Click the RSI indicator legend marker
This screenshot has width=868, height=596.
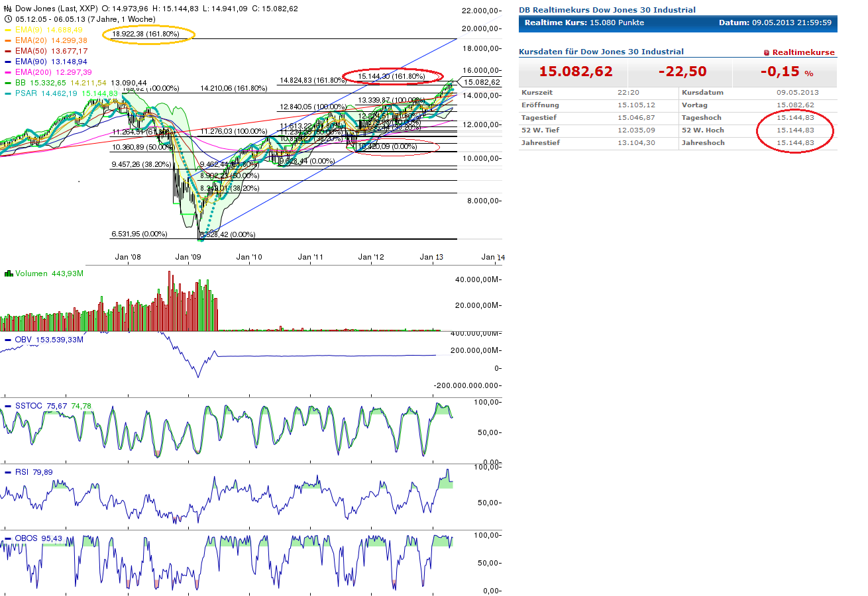[x=9, y=472]
